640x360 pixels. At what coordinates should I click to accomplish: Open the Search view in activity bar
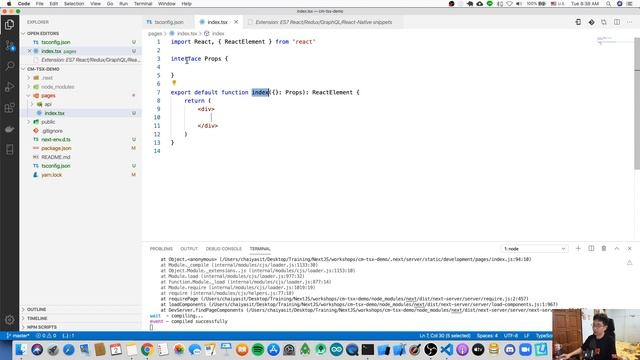[x=9, y=66]
